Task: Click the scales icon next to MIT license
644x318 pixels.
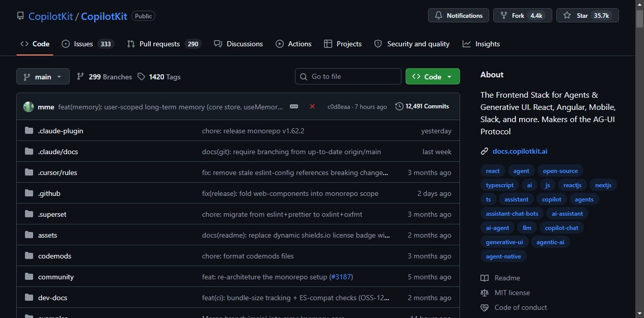Action: (485, 293)
